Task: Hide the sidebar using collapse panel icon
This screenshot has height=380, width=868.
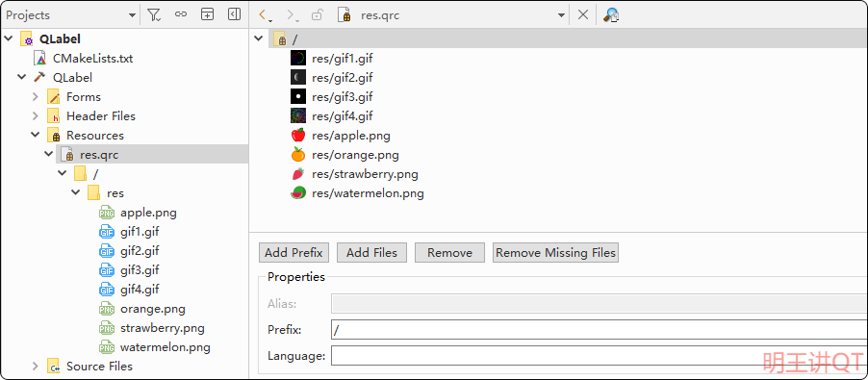Action: click(x=234, y=14)
